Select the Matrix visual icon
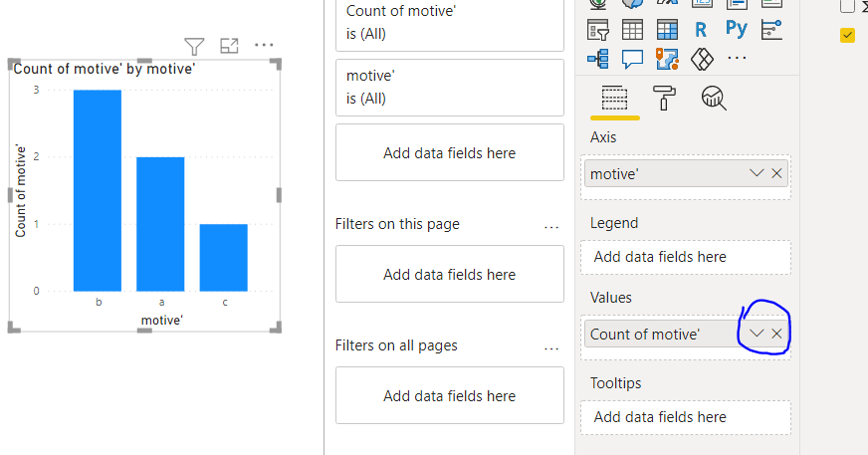 coord(667,29)
